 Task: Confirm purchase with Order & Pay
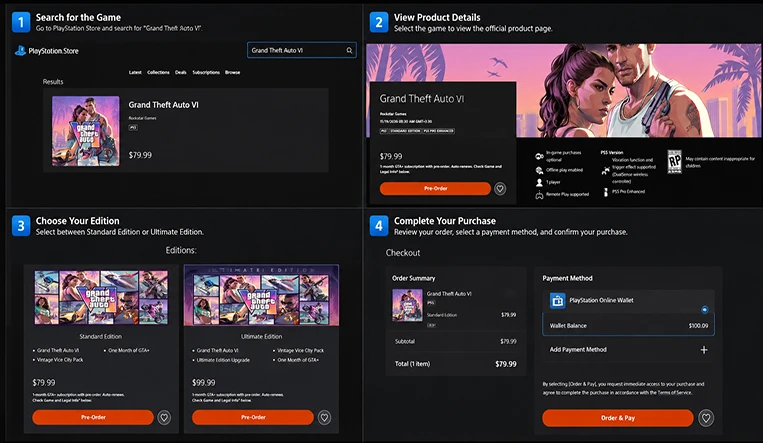pos(618,418)
